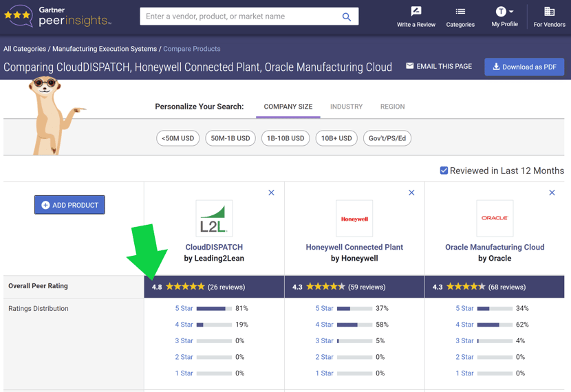This screenshot has width=571, height=392.
Task: Click the Ratings Distribution label
Action: point(39,308)
